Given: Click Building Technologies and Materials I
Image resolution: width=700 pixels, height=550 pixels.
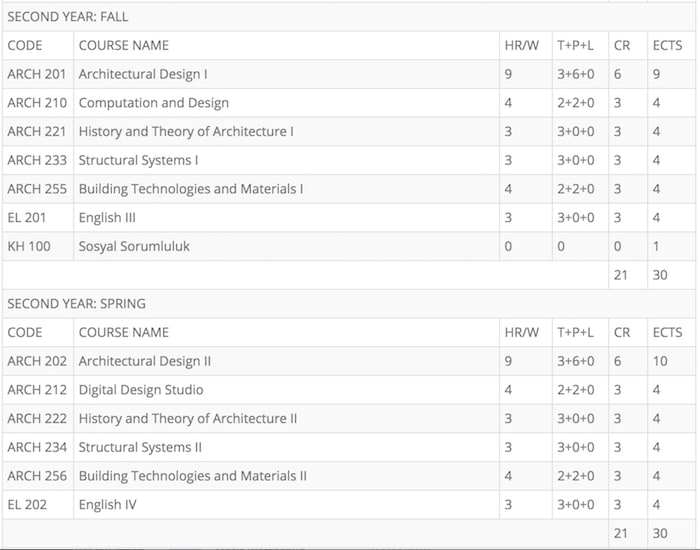Looking at the screenshot, I should pyautogui.click(x=191, y=189).
